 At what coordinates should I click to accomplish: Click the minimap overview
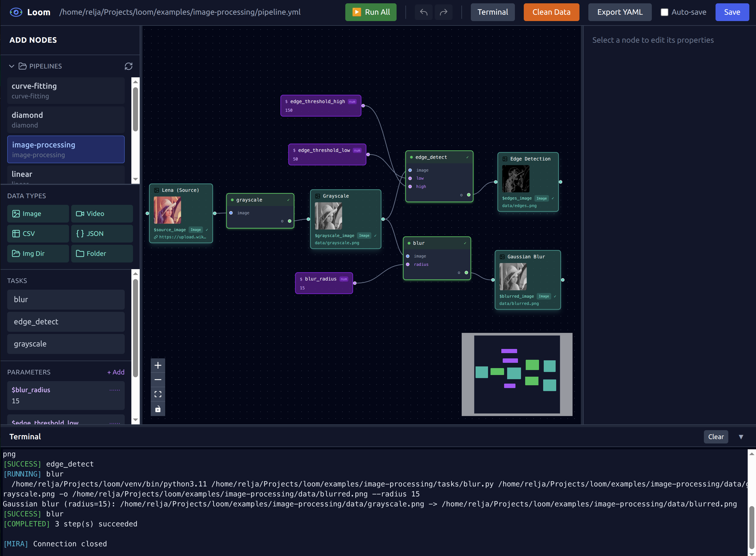517,374
